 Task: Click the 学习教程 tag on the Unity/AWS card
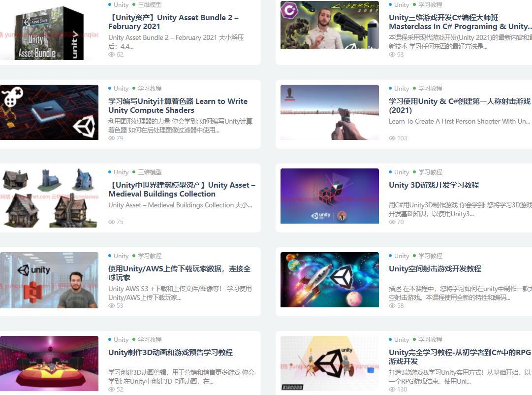click(x=150, y=256)
